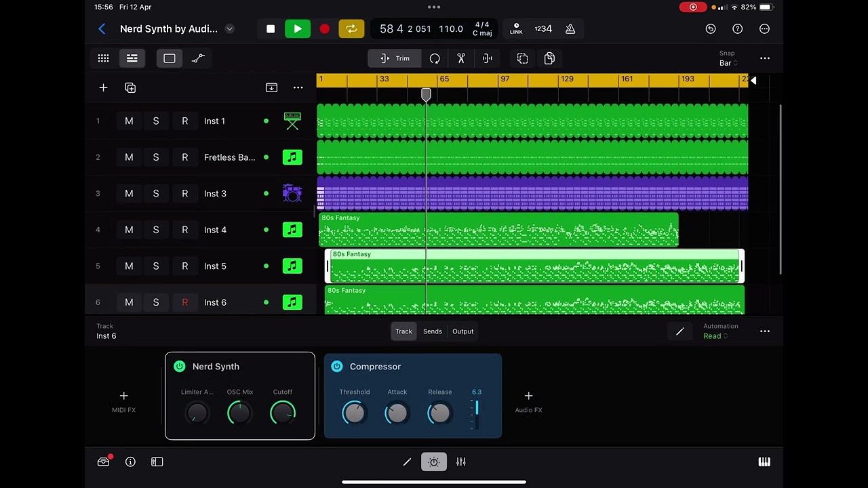The height and width of the screenshot is (488, 868).
Task: Open the Automation Read mode dropdown
Action: 715,335
